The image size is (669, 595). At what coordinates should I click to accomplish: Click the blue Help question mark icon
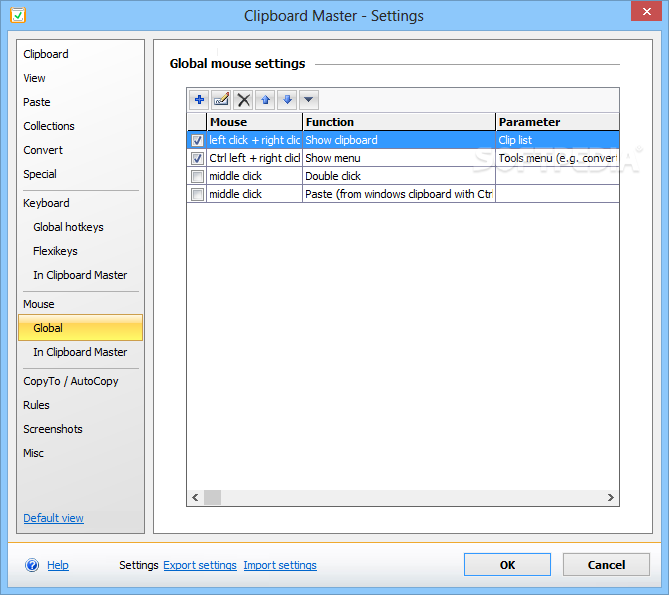pos(32,565)
